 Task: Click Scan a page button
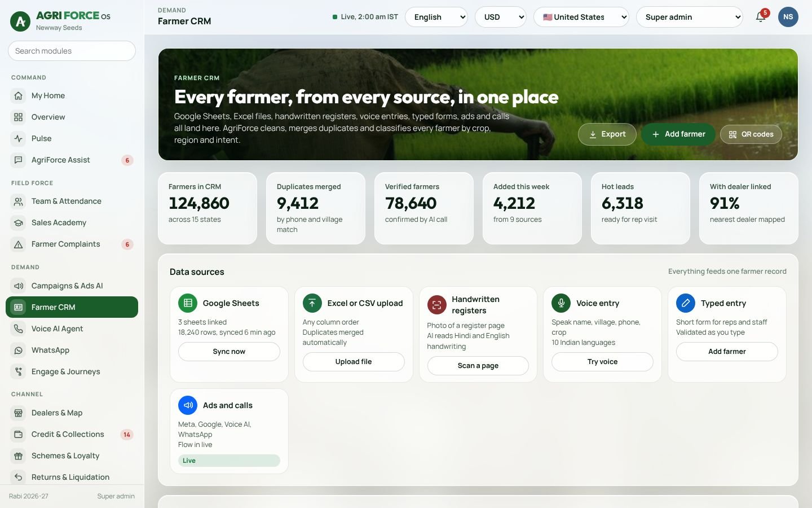pyautogui.click(x=478, y=366)
